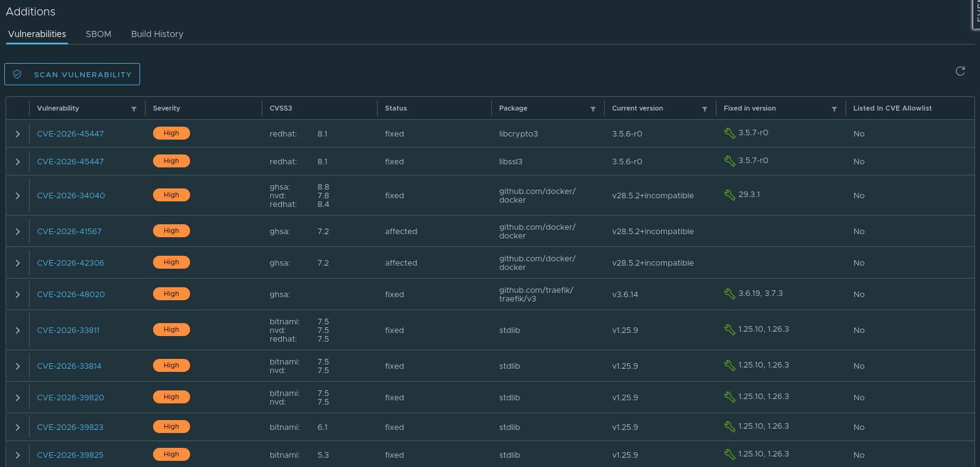Click the Additions heading
The height and width of the screenshot is (467, 980).
(31, 11)
